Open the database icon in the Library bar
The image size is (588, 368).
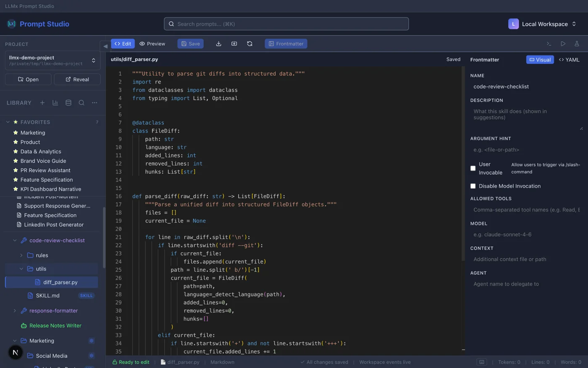(x=68, y=103)
